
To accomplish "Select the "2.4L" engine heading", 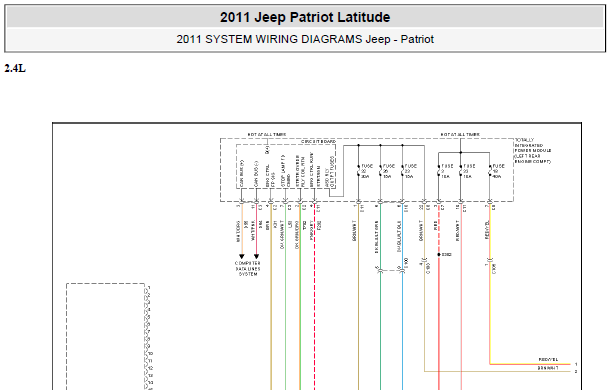I will point(15,69).
